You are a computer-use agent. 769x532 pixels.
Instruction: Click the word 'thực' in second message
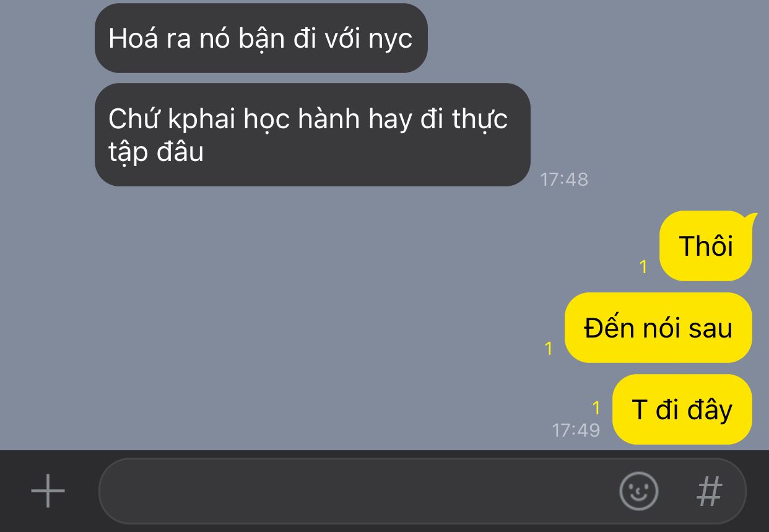click(x=479, y=120)
